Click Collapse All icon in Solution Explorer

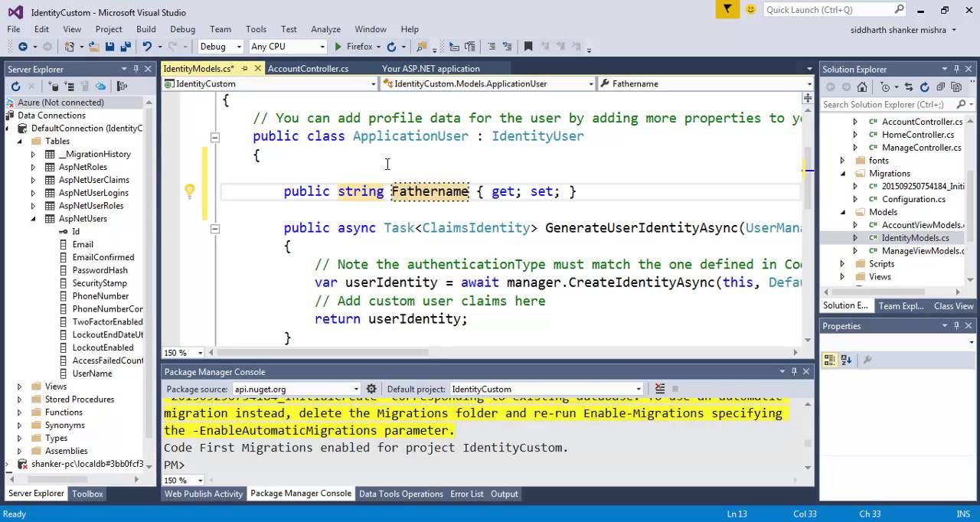[940, 86]
